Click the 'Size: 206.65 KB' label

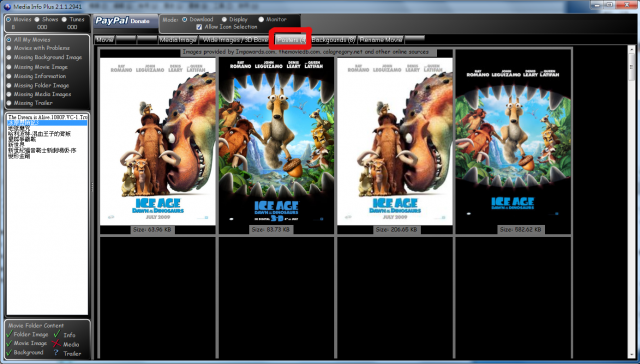click(x=396, y=230)
